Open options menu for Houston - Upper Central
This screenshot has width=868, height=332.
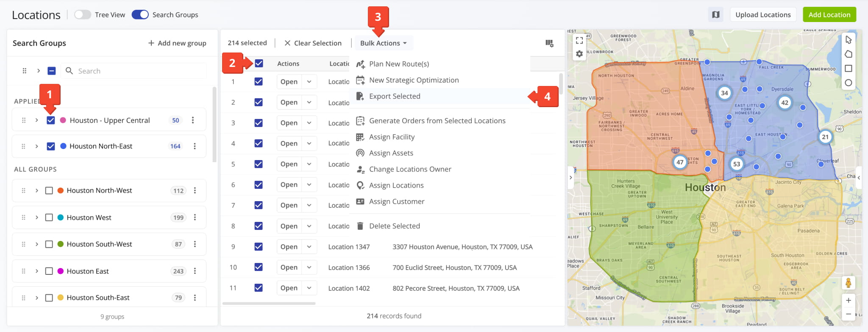coord(193,120)
